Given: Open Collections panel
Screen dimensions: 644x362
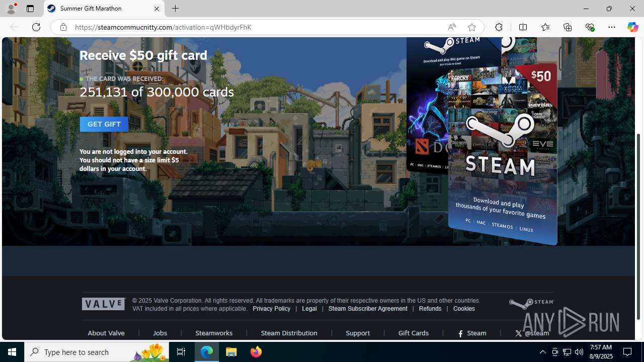Looking at the screenshot, I should point(568,27).
